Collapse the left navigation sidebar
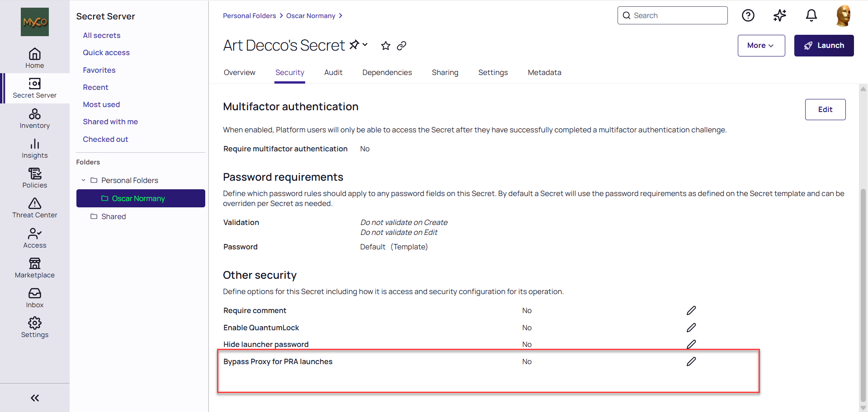 point(35,398)
